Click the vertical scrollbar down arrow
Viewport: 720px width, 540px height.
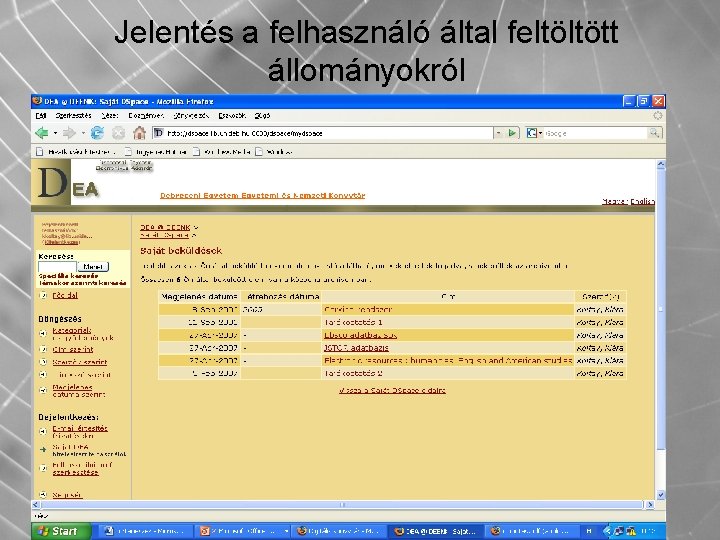tap(661, 495)
